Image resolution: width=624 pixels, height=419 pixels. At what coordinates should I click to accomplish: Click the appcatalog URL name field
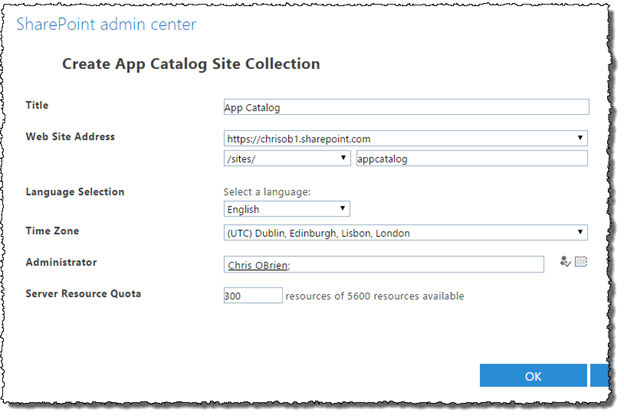click(472, 158)
